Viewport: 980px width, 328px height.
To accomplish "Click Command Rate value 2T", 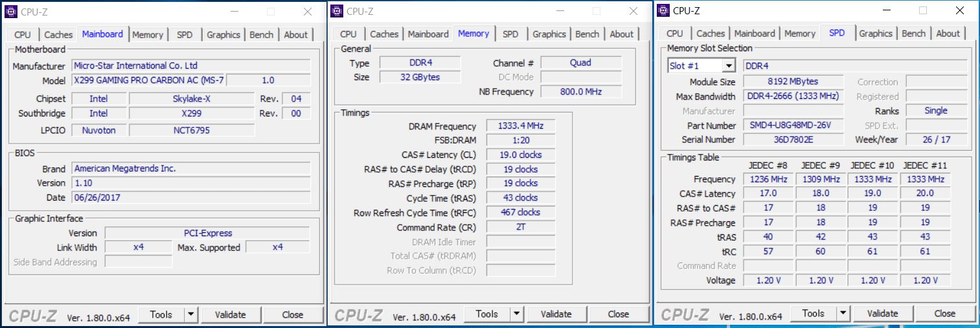I will [x=521, y=227].
